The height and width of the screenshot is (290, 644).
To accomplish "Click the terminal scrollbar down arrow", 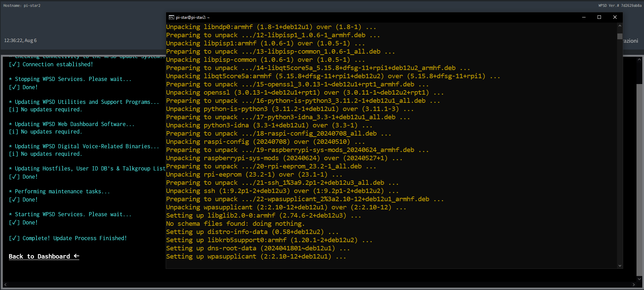I will coord(620,265).
